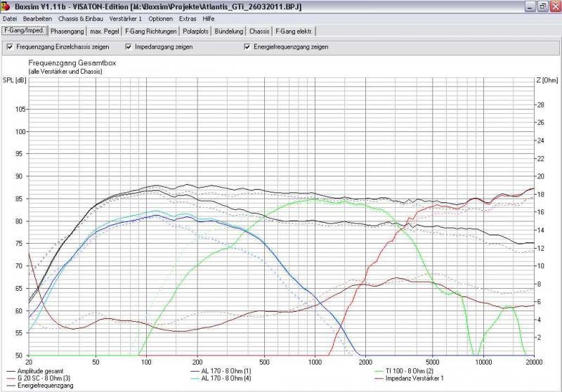Toggle Impedanzgang zeigen checkbox
Image resolution: width=562 pixels, height=392 pixels.
[x=129, y=47]
